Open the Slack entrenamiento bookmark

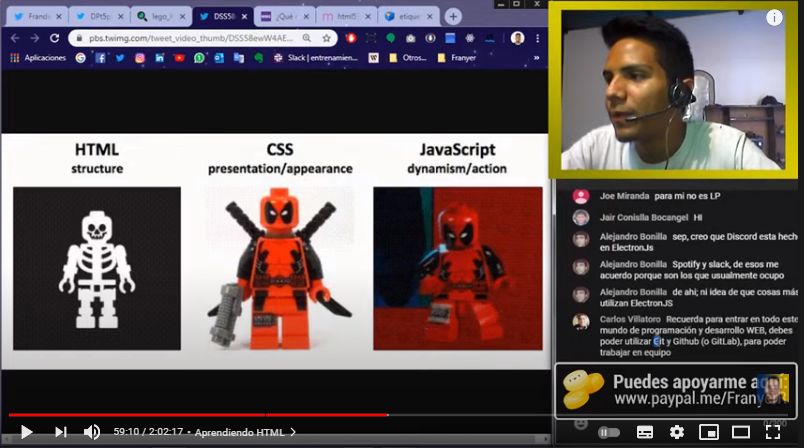tap(316, 58)
